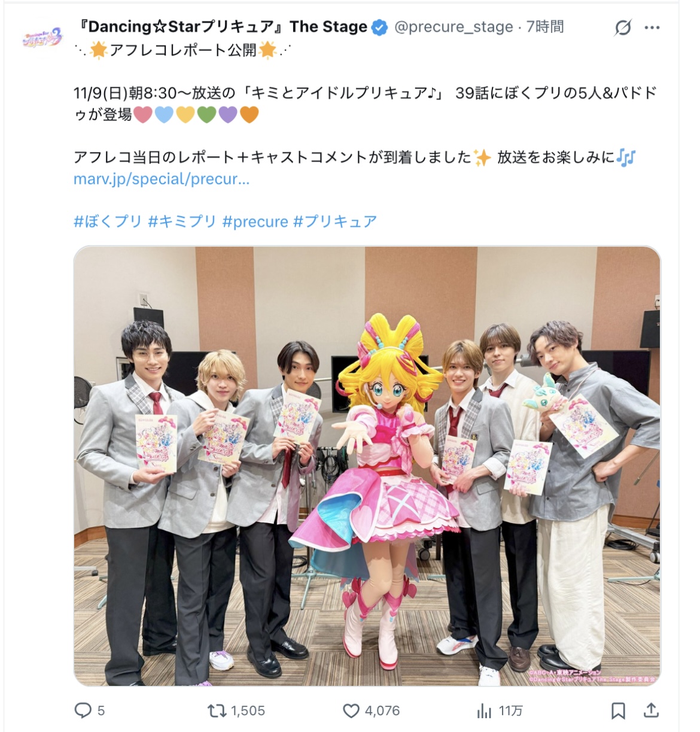Screen dimensions: 700x732
Task: Open the three-dot more options menu
Action: (652, 28)
